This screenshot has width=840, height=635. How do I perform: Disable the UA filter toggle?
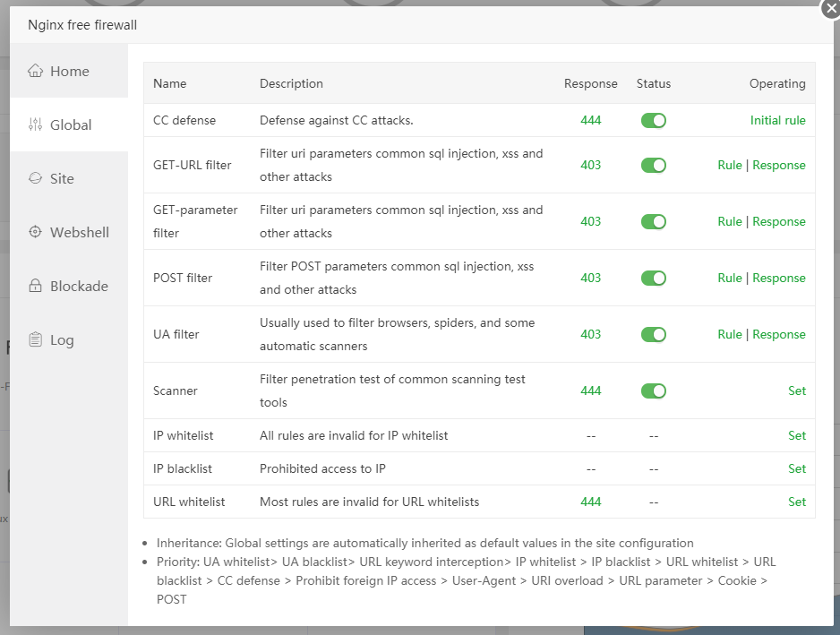[x=654, y=334]
